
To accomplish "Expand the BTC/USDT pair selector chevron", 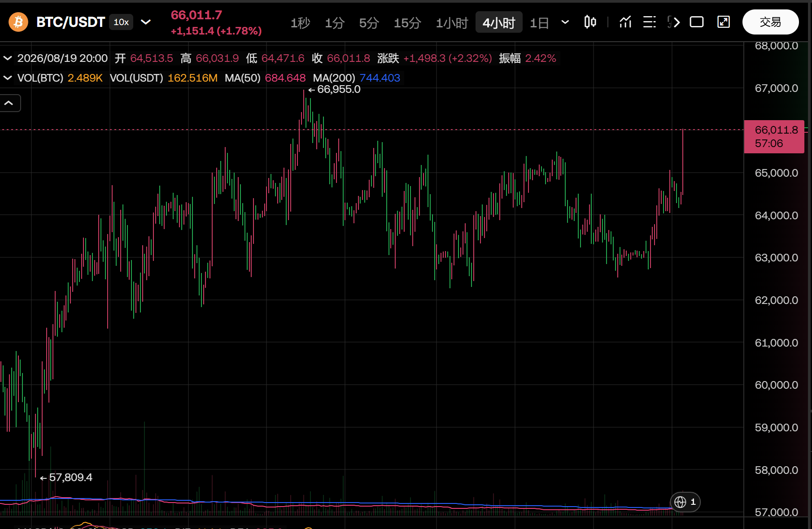I will pyautogui.click(x=146, y=22).
